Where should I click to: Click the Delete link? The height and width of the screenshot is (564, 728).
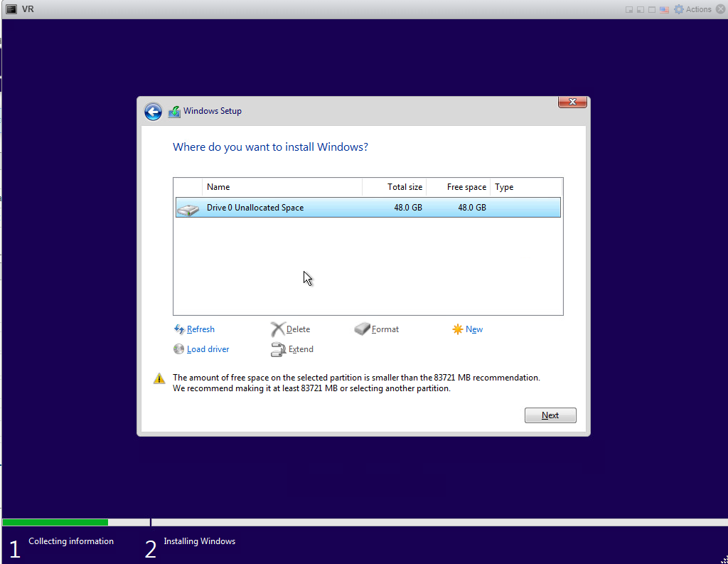(298, 329)
